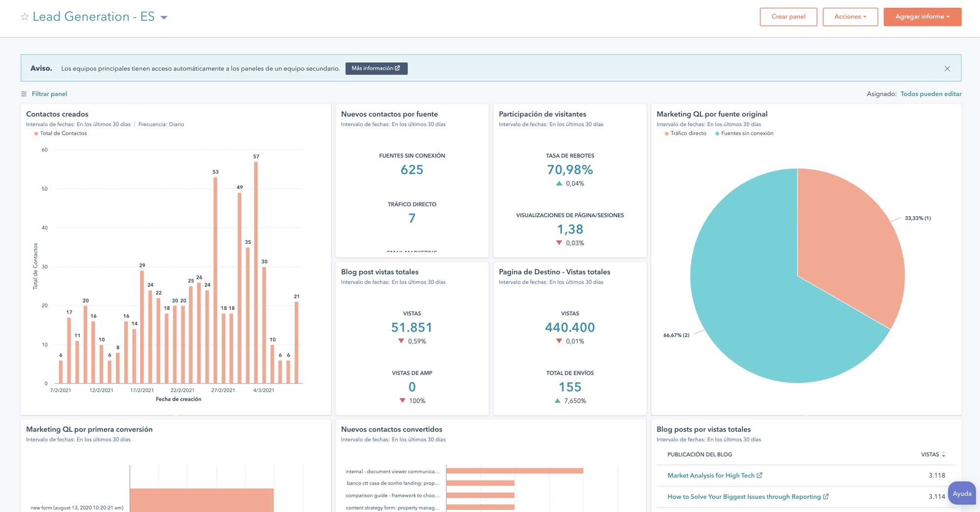Open external link icon on the Reporting blog post

pos(827,496)
